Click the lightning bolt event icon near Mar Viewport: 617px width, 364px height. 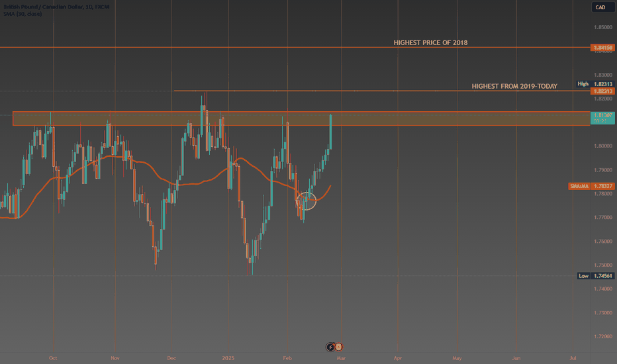(x=330, y=347)
